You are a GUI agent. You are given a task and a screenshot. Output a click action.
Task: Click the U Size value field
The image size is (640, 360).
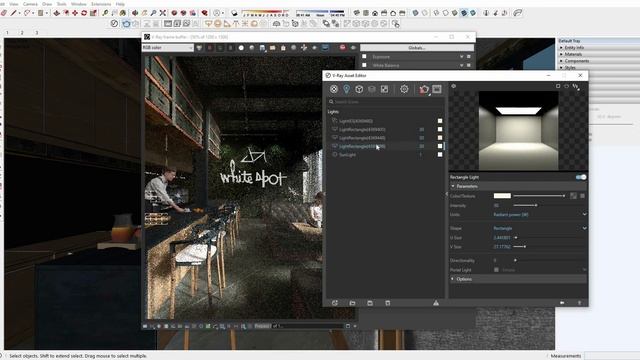click(502, 238)
